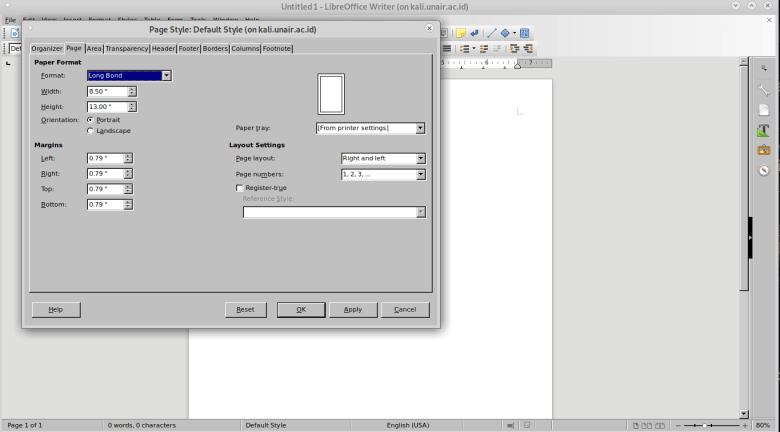
Task: Open the sidebar Page panel icon
Action: (764, 110)
